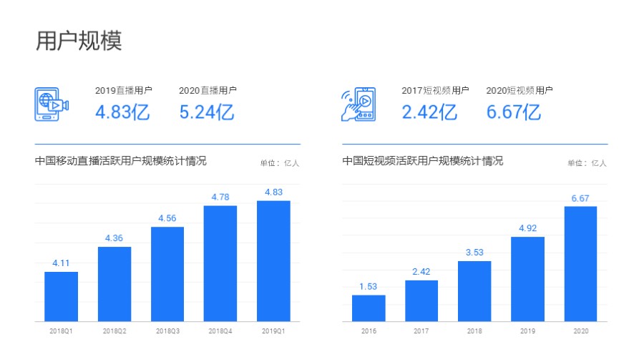Click the 4.92 data label
Image resolution: width=644 pixels, height=362 pixels.
point(528,228)
